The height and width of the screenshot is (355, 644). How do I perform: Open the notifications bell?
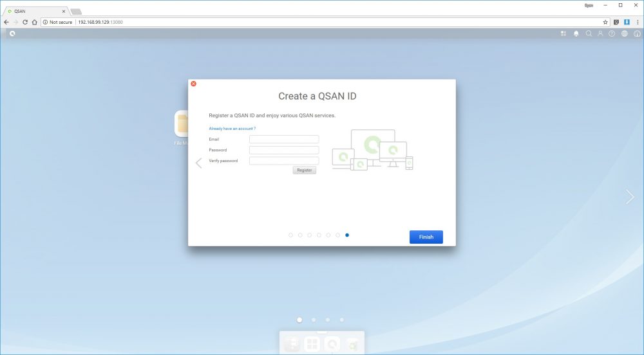click(576, 33)
